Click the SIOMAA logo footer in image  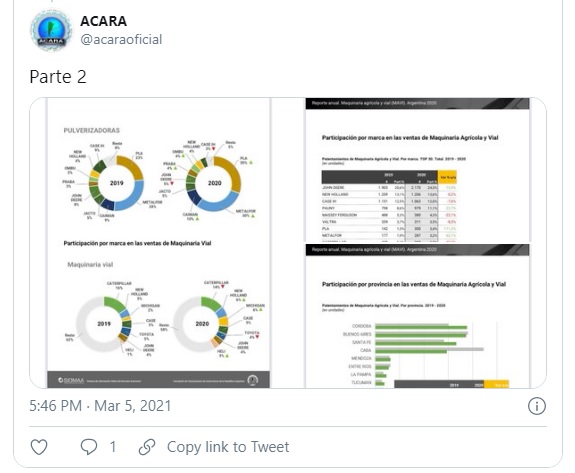[71, 380]
